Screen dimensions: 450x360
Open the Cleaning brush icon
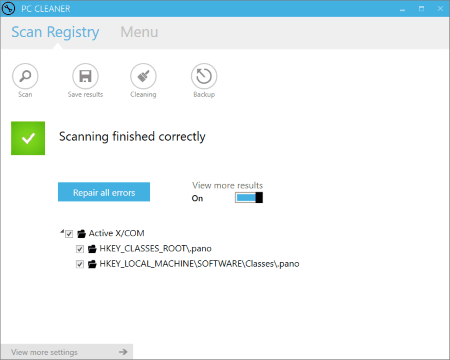pos(143,76)
